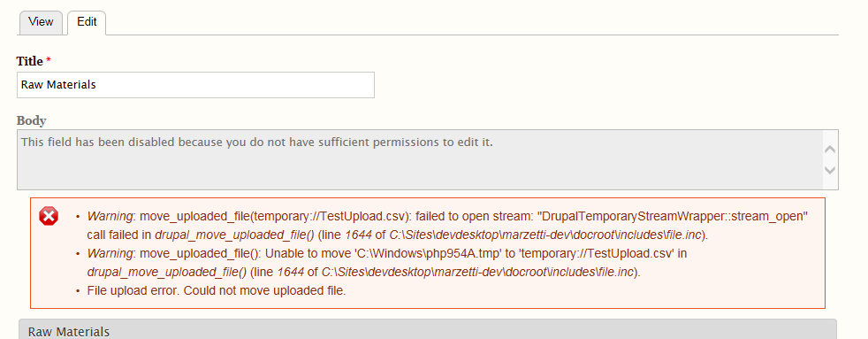The width and height of the screenshot is (868, 339).
Task: Click the 'failed to open stream' warning line
Action: (x=447, y=226)
